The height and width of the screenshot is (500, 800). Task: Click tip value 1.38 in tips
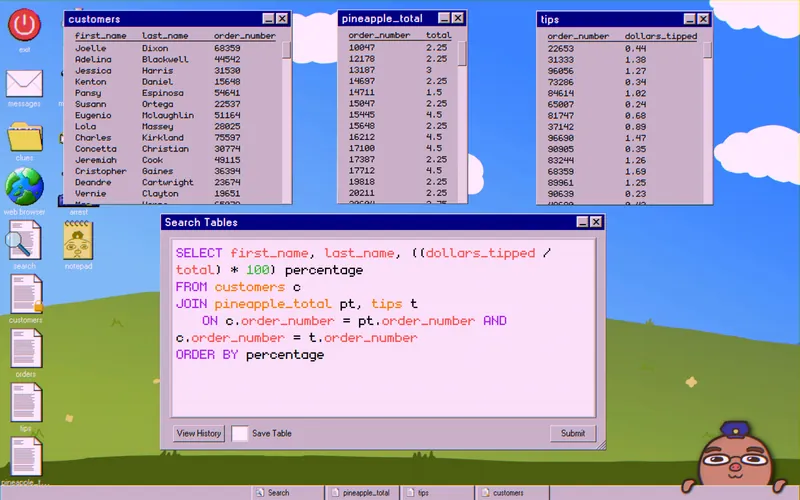tap(635, 60)
